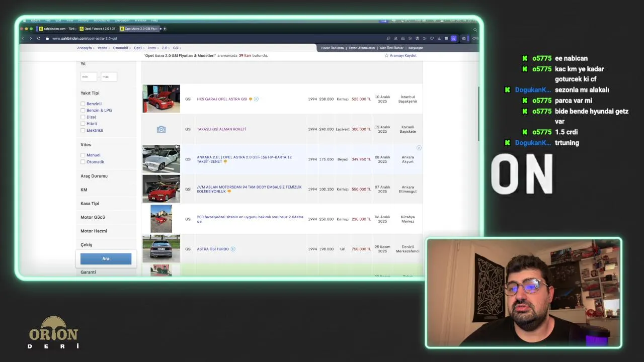Dismiss the Ankara 2.El listing row
Viewport: 644px width, 362px height.
(x=419, y=148)
